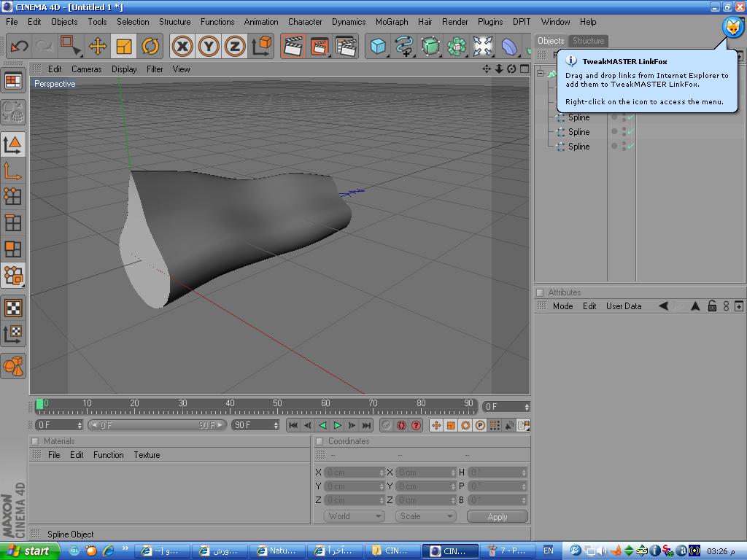Select the Live Selection tool

[x=71, y=46]
